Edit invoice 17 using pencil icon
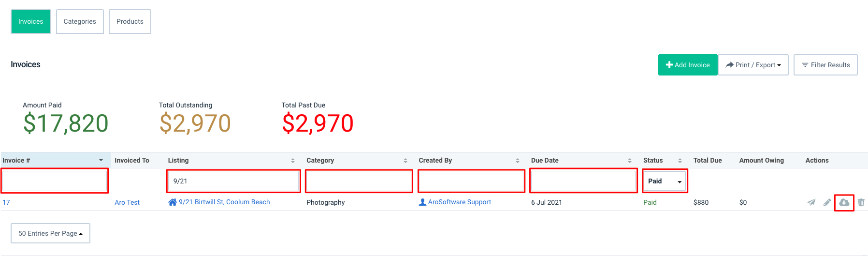 pyautogui.click(x=827, y=202)
